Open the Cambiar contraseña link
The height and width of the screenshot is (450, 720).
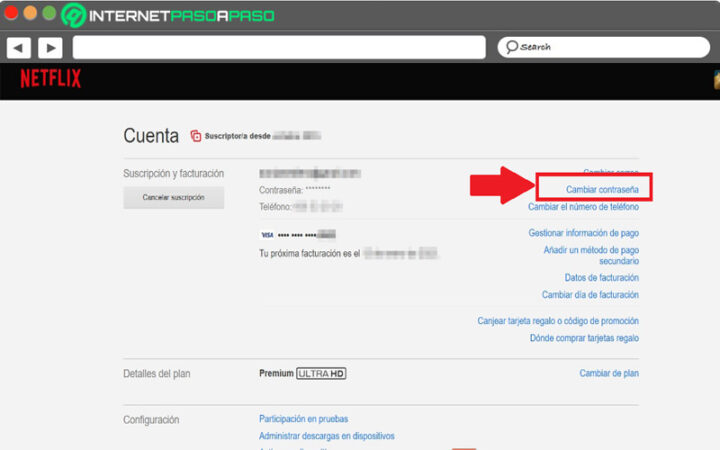pyautogui.click(x=602, y=189)
